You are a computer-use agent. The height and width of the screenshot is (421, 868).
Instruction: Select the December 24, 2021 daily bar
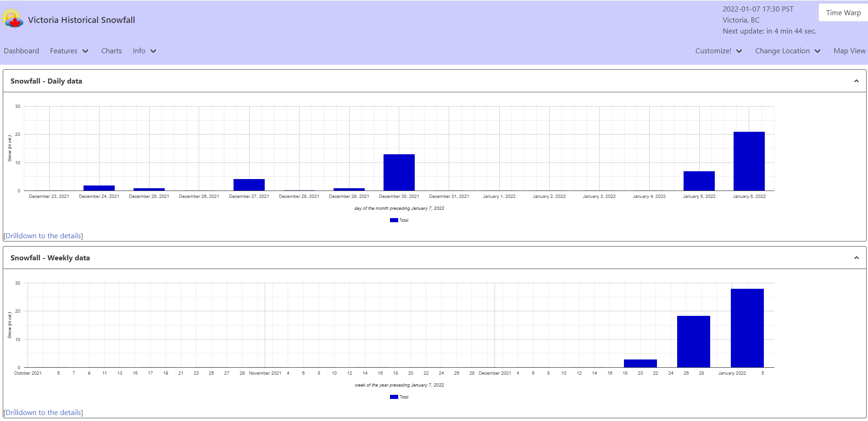[x=99, y=188]
